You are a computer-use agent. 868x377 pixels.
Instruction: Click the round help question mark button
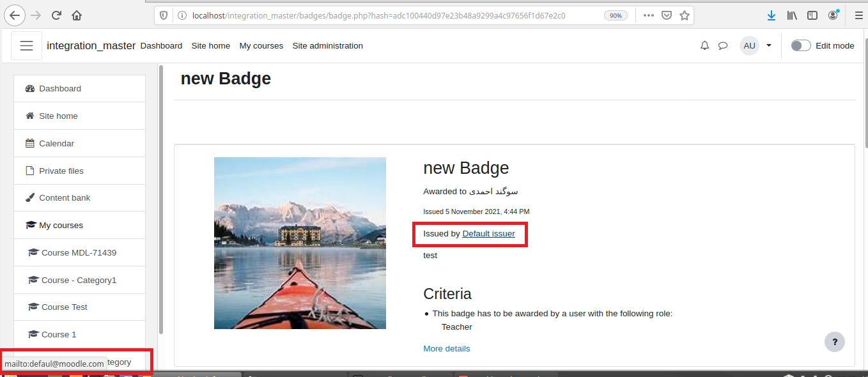click(x=835, y=342)
